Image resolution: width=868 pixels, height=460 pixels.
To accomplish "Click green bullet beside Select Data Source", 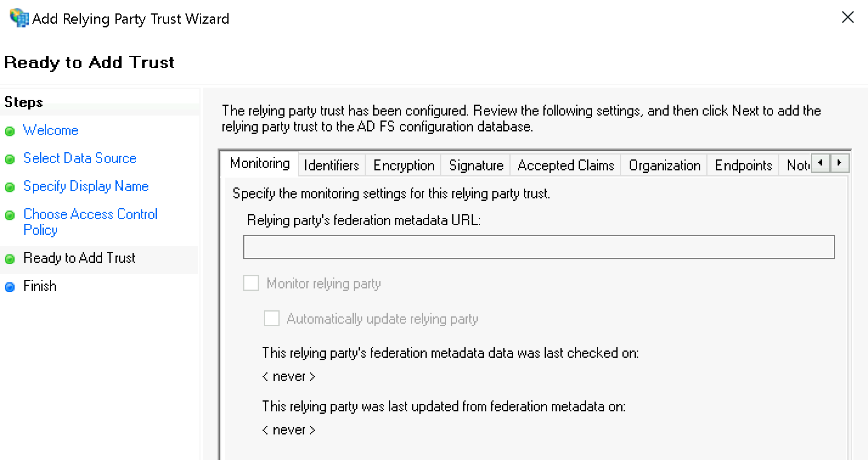I will click(10, 159).
